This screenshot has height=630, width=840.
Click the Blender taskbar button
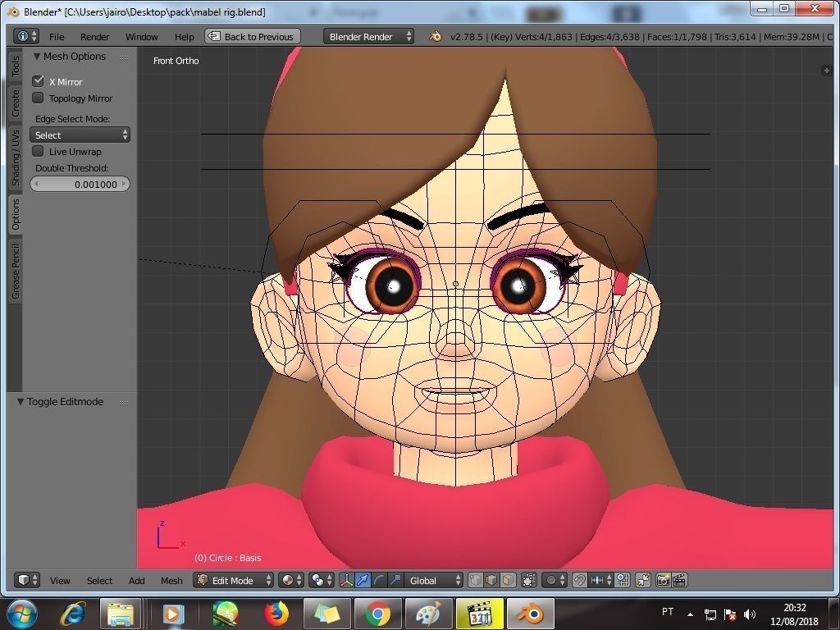(531, 614)
